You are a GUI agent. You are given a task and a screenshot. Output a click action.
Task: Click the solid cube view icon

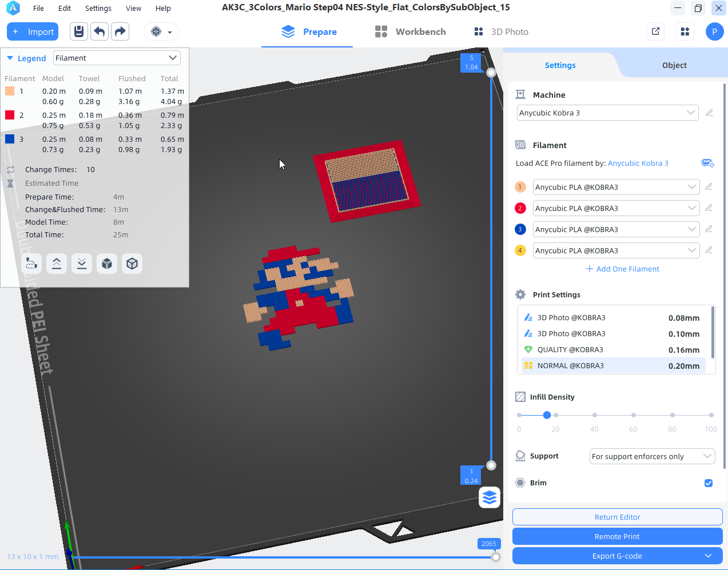[x=107, y=264]
